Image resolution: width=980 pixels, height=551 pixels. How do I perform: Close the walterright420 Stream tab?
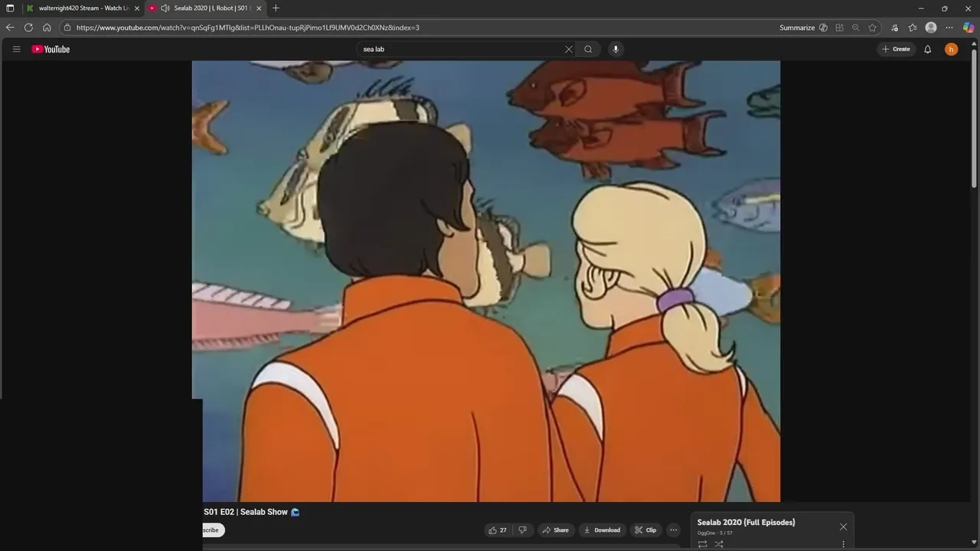[x=137, y=8]
